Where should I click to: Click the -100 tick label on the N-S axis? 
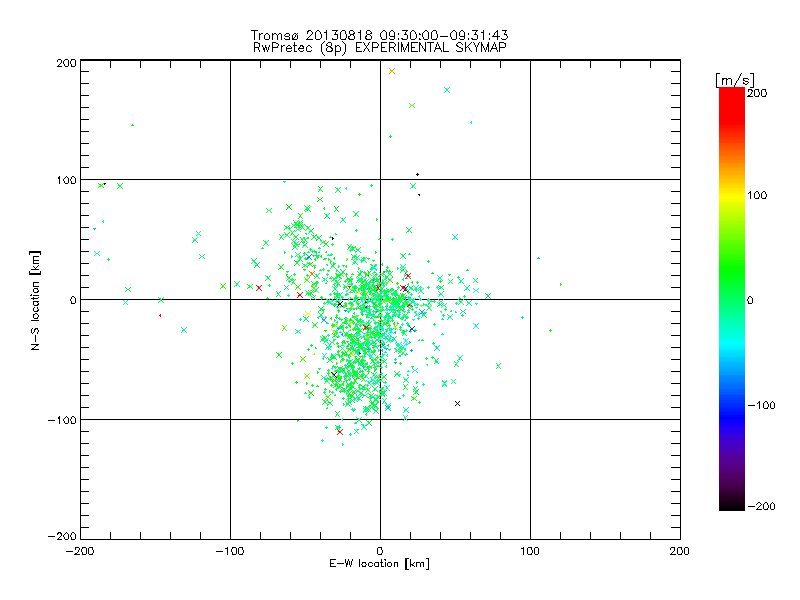coord(62,420)
